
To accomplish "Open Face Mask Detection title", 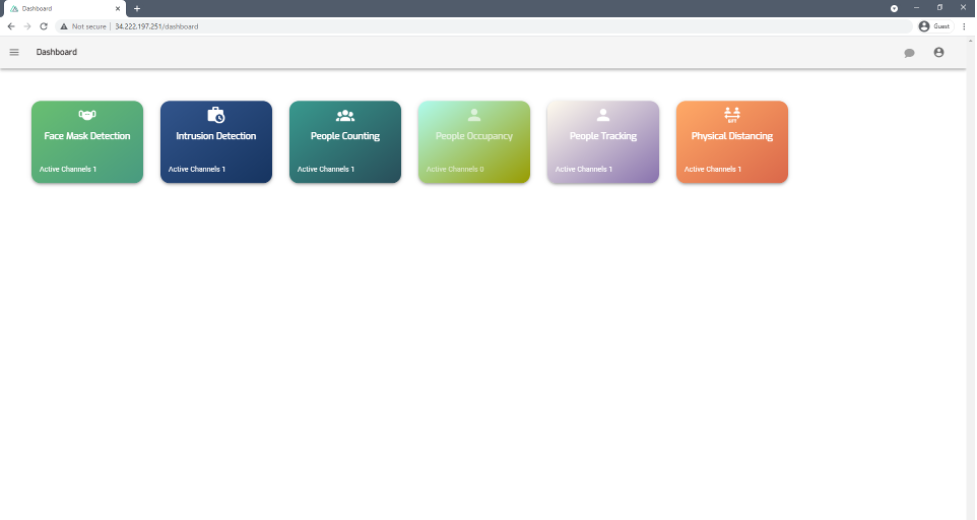I will point(87,136).
